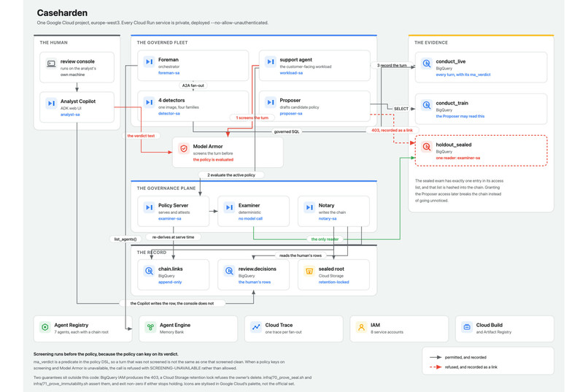Select the green 'the only reader' label

point(325,239)
